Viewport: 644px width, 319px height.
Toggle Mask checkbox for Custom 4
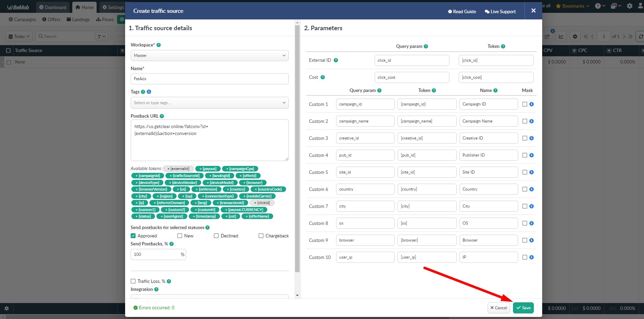(525, 155)
